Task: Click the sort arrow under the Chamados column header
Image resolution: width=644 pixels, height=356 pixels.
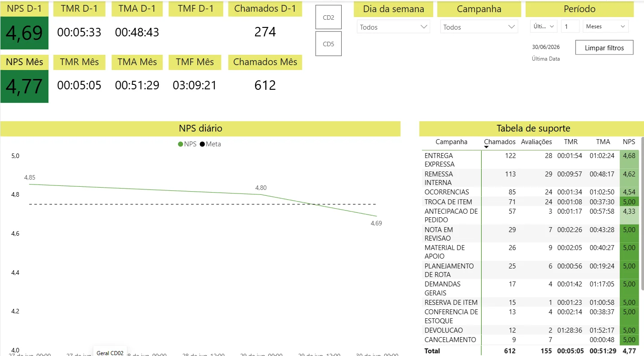Action: click(486, 147)
